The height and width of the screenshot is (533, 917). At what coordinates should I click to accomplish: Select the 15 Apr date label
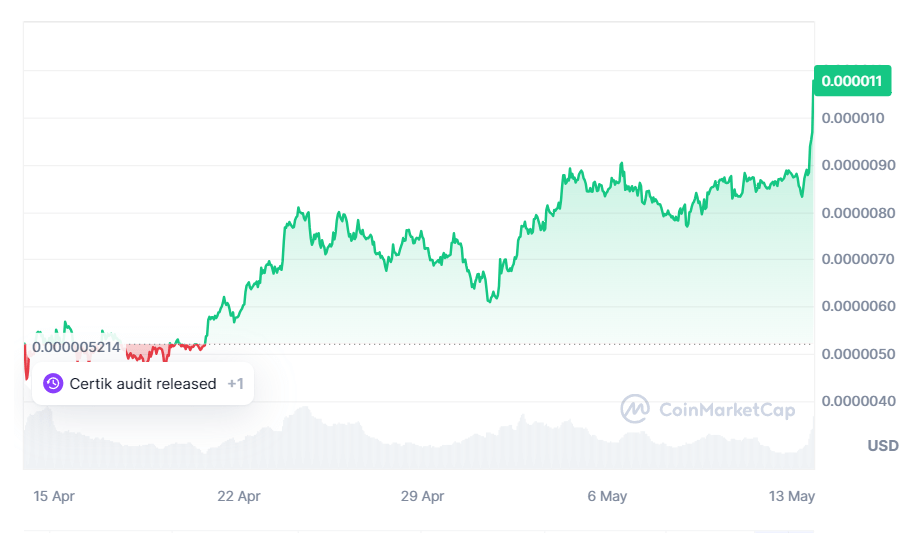(x=54, y=496)
